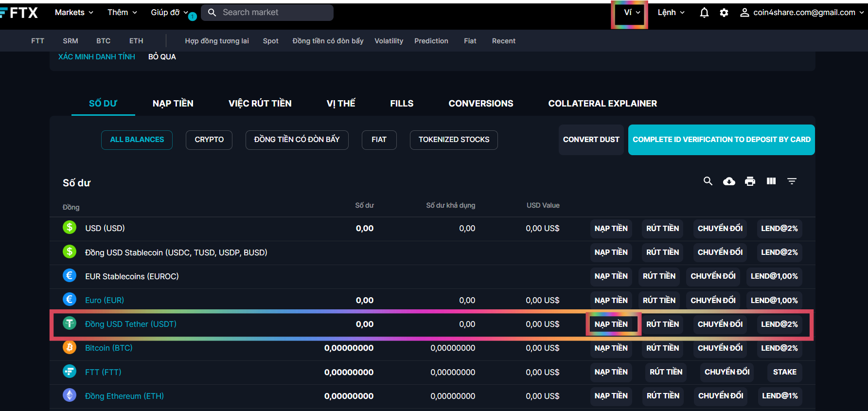The height and width of the screenshot is (411, 868).
Task: Open the COLLATERAL EXPLAINER tab
Action: (x=602, y=103)
